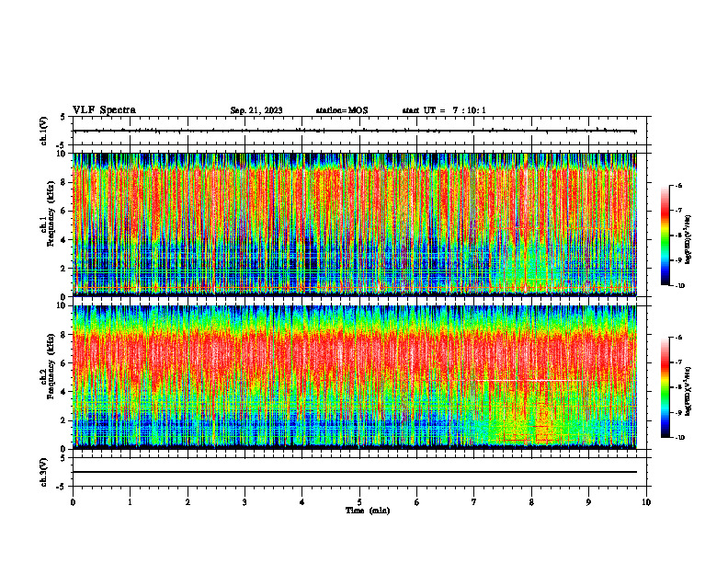Click the "station=MOS" header label
The image size is (728, 563).
pos(342,110)
